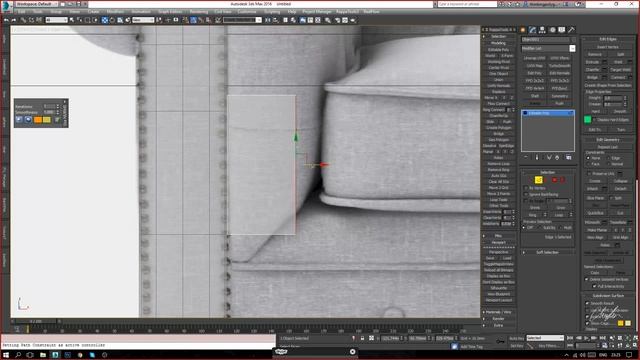
Task: Open the Hierarchy command panel tab
Action: [542, 30]
